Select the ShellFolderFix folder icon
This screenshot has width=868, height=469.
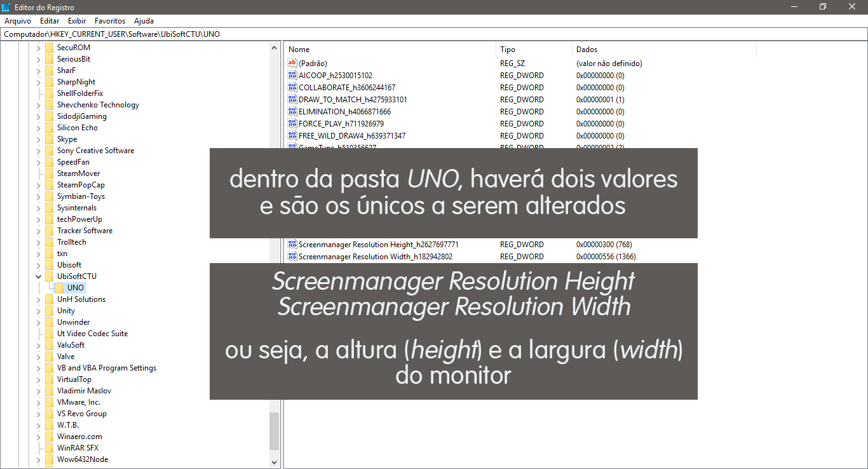[49, 93]
